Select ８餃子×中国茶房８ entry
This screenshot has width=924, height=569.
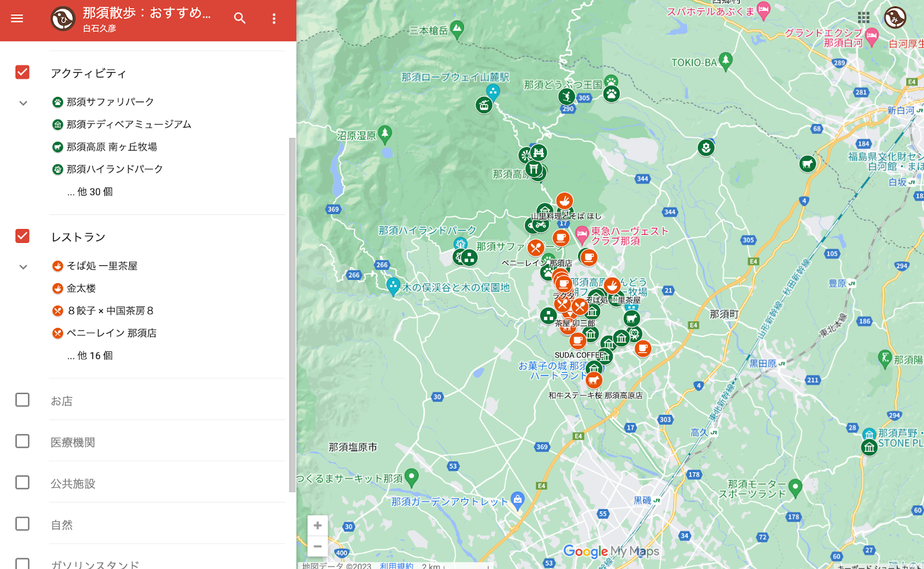(110, 311)
